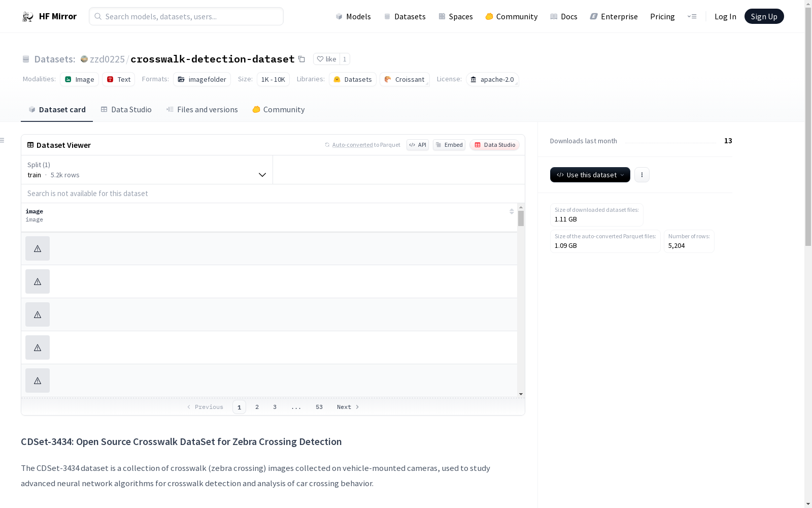812x508 pixels.
Task: Open Datasets in top navigation
Action: [404, 17]
